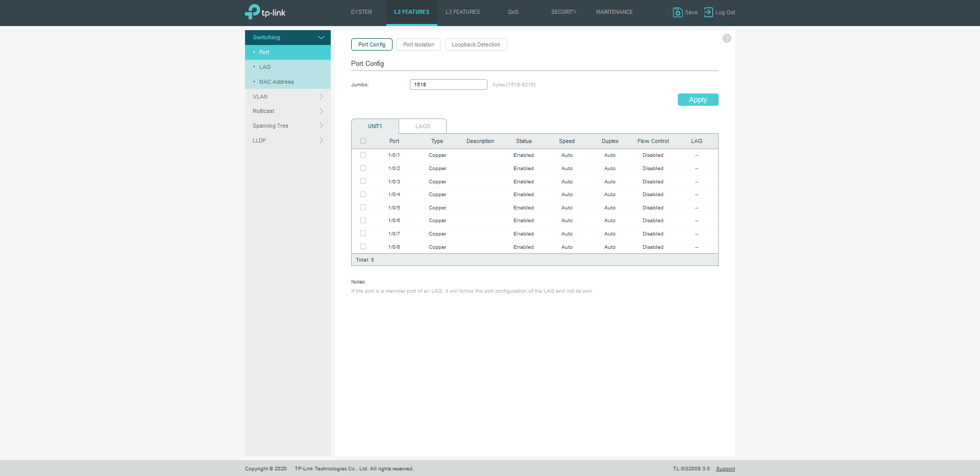Screen dimensions: 980x476
Task: Open the help question mark icon
Action: [x=727, y=38]
